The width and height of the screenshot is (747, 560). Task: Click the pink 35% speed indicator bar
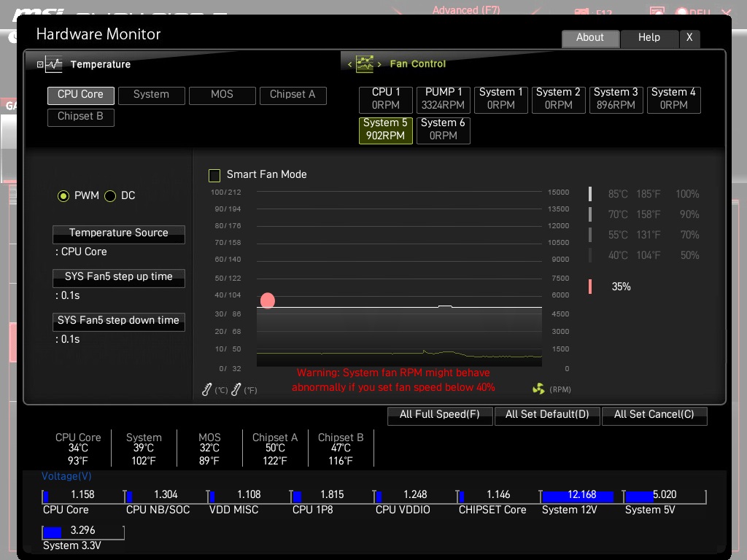590,287
